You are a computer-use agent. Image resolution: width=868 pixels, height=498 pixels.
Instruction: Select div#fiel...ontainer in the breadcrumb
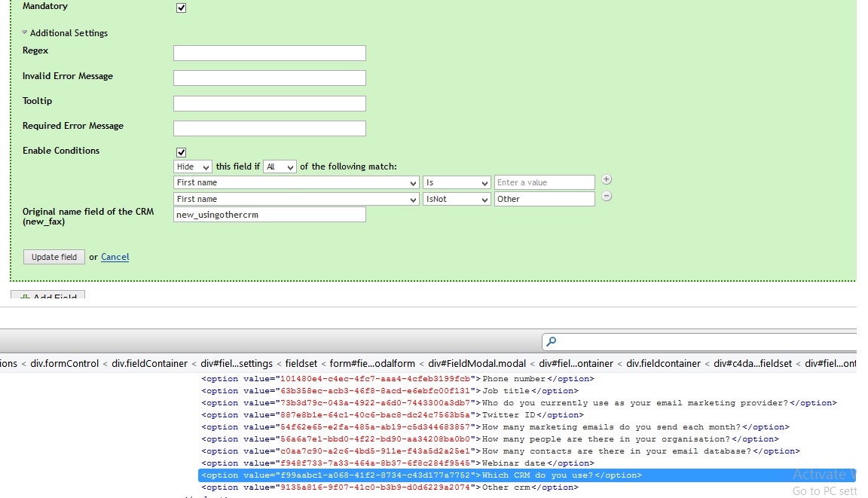[576, 364]
